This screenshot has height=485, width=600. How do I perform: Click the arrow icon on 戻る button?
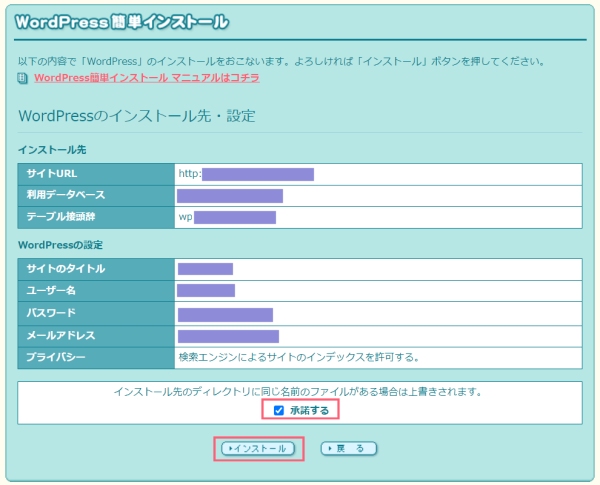pyautogui.click(x=330, y=449)
